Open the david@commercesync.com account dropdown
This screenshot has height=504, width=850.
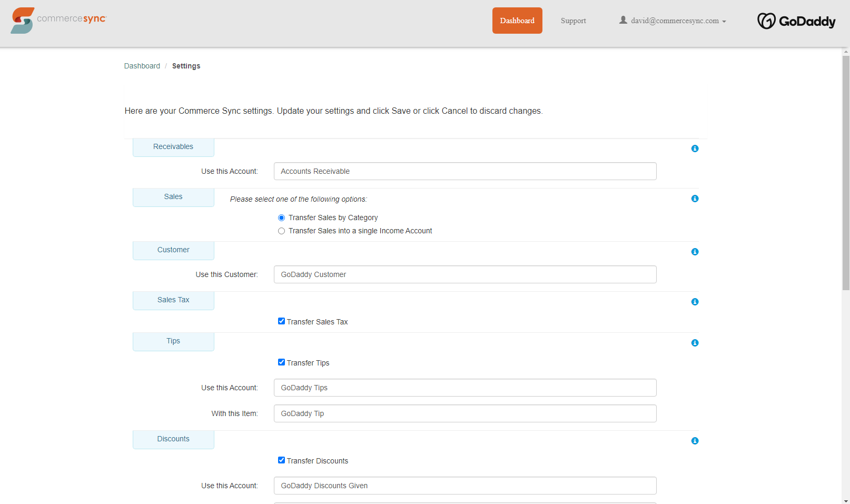pos(673,21)
